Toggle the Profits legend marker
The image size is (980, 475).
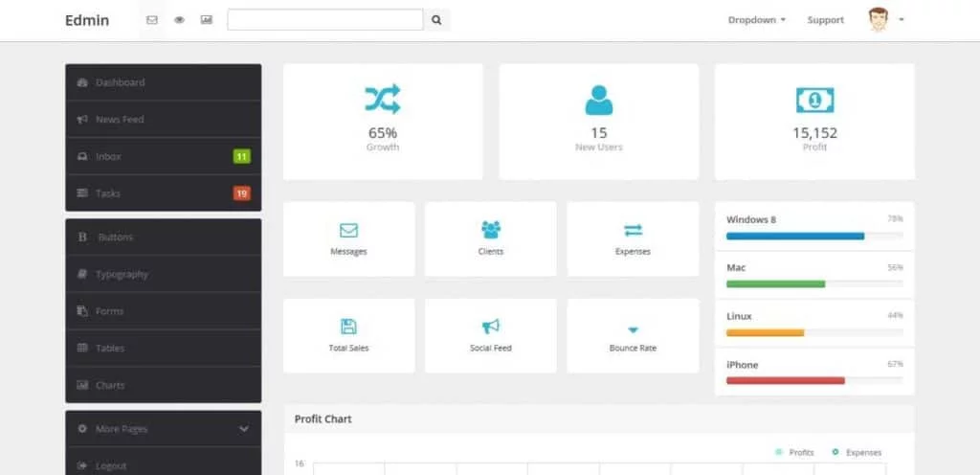[x=779, y=452]
